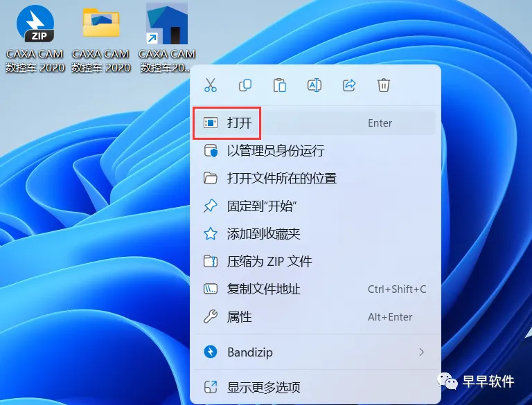Choose 压缩为 ZIP 文件 menu entry
The image size is (532, 405).
(x=315, y=262)
